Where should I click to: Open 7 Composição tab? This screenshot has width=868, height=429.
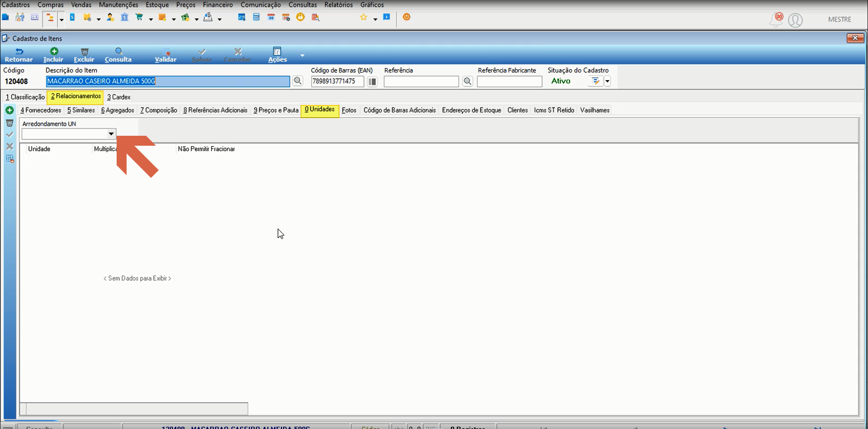click(159, 110)
